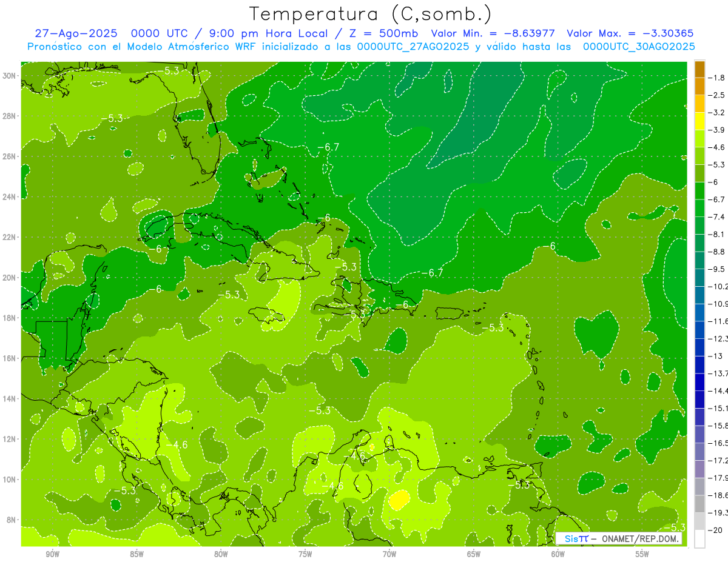Click the date "27-Ago-2025" in the header
Image resolution: width=728 pixels, height=562 pixels.
coord(76,33)
